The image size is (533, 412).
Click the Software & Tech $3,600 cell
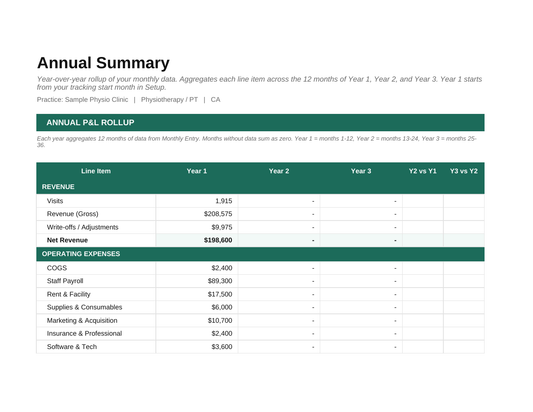(x=197, y=347)
